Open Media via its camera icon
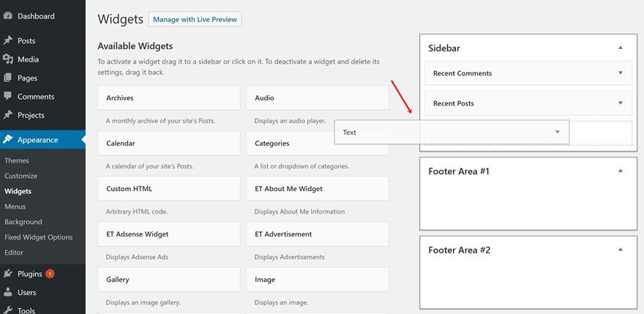This screenshot has height=314, width=644. (x=8, y=59)
